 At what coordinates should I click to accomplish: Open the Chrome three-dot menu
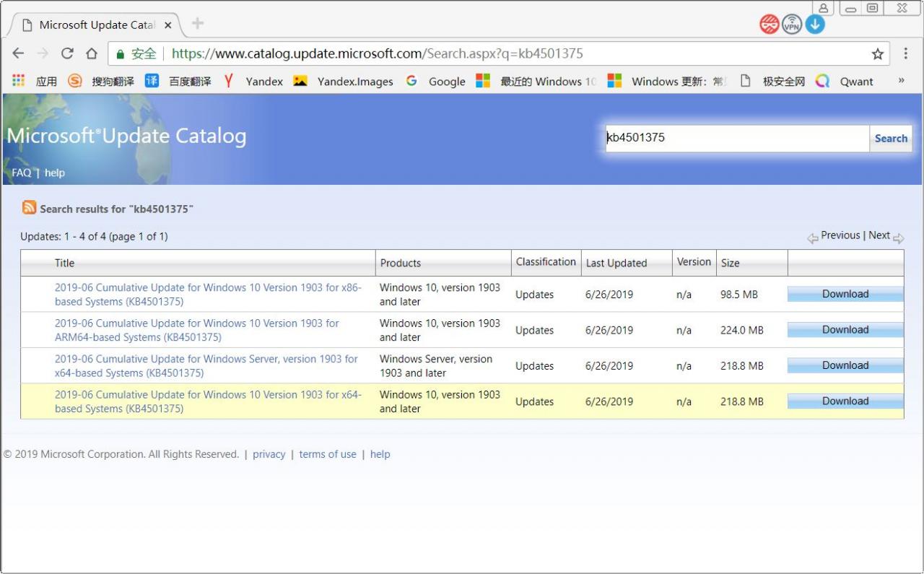pos(906,53)
